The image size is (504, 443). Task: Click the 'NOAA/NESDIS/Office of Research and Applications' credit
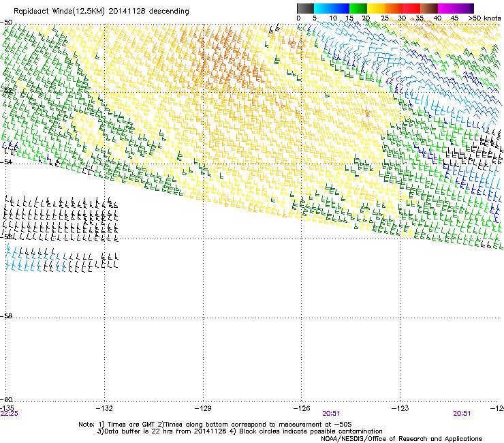point(401,439)
